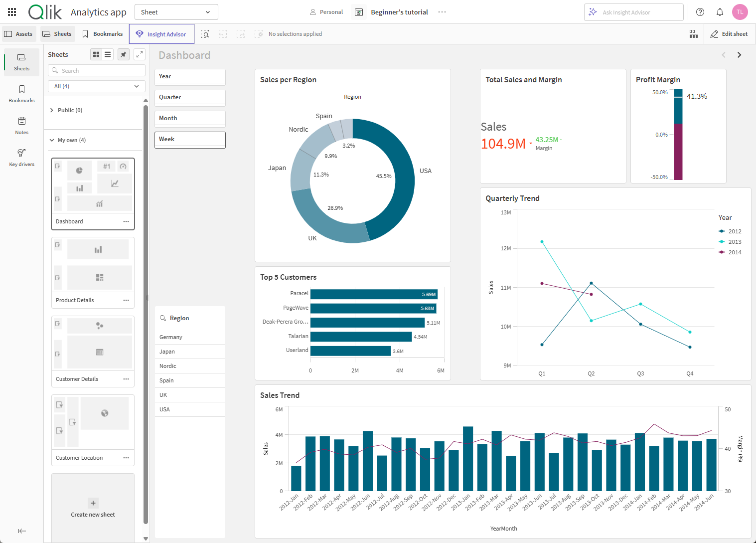Clear all selections using the clear icon
Screen dimensions: 756x543
coord(259,34)
